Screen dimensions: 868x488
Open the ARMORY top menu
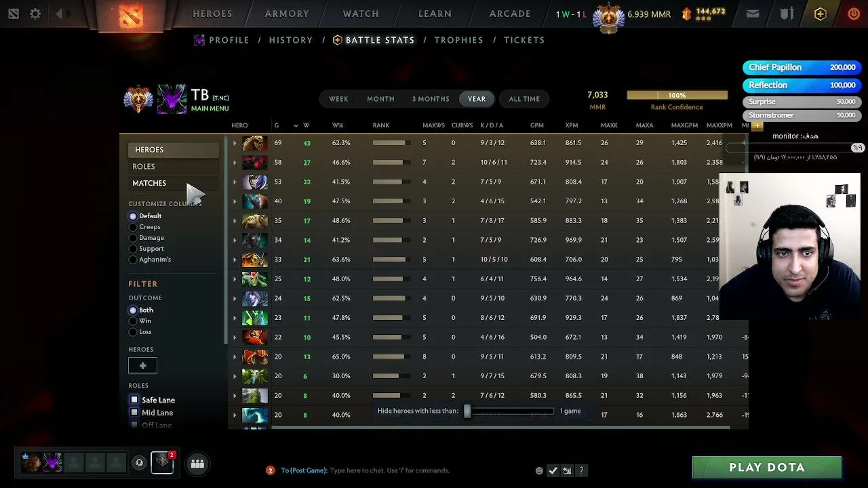click(287, 14)
